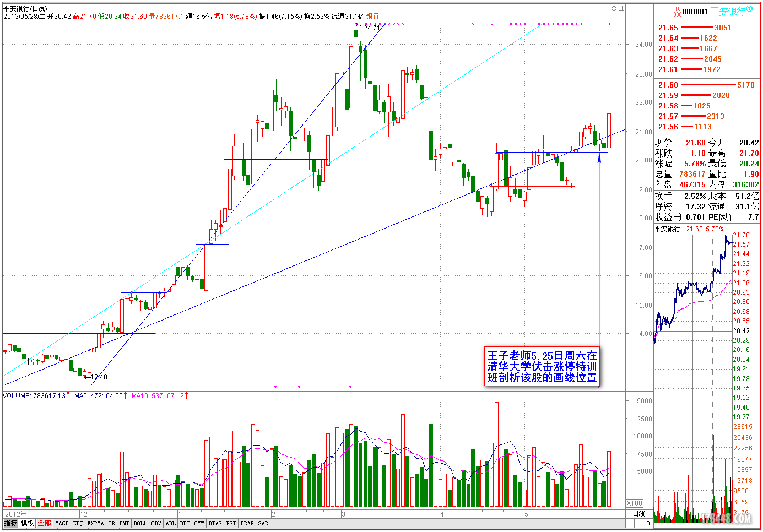Click the 0 reset button at bottom right
This screenshot has height=532, width=763.
[x=648, y=523]
